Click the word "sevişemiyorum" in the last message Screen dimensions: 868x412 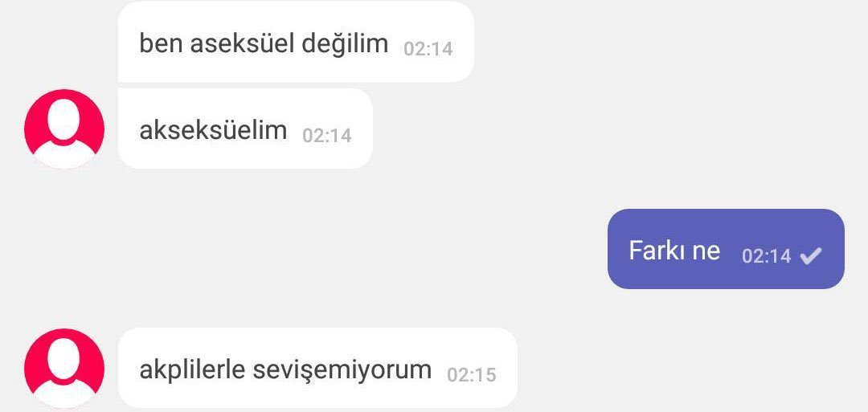click(x=342, y=370)
